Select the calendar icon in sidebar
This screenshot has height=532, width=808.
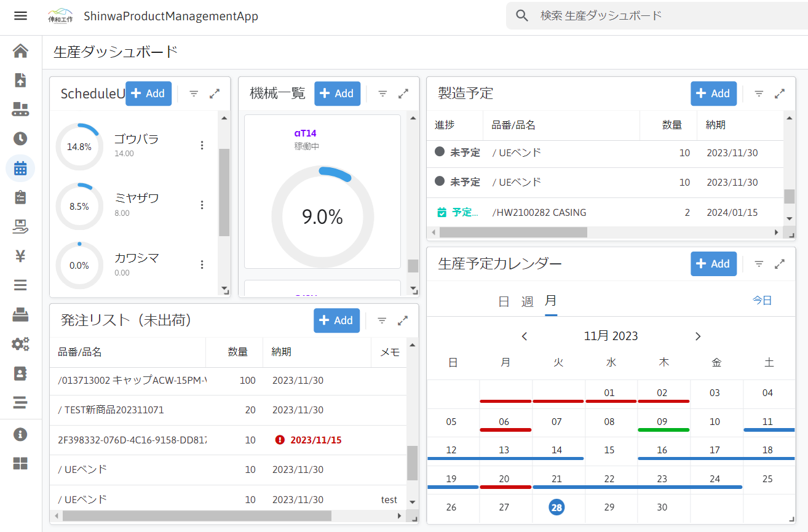20,168
